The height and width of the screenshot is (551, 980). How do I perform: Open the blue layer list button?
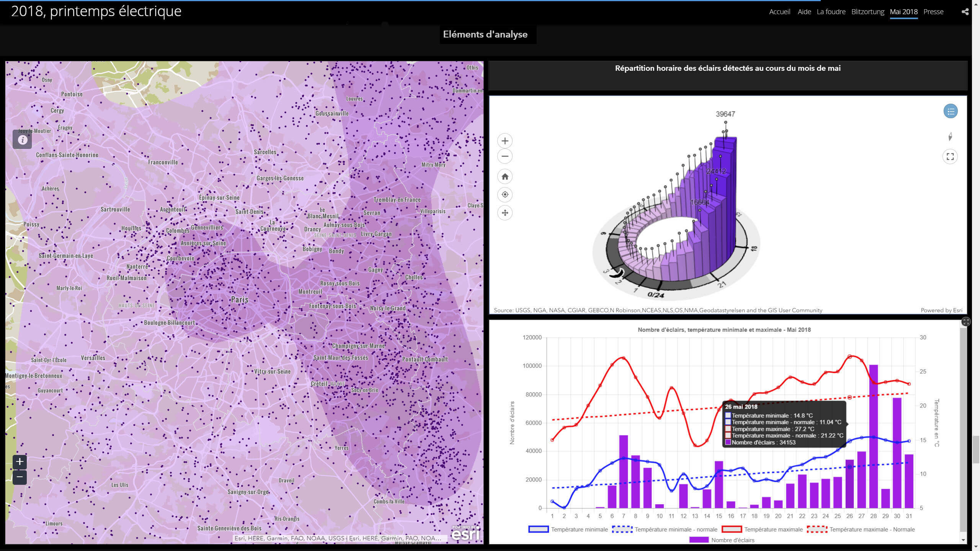[951, 111]
